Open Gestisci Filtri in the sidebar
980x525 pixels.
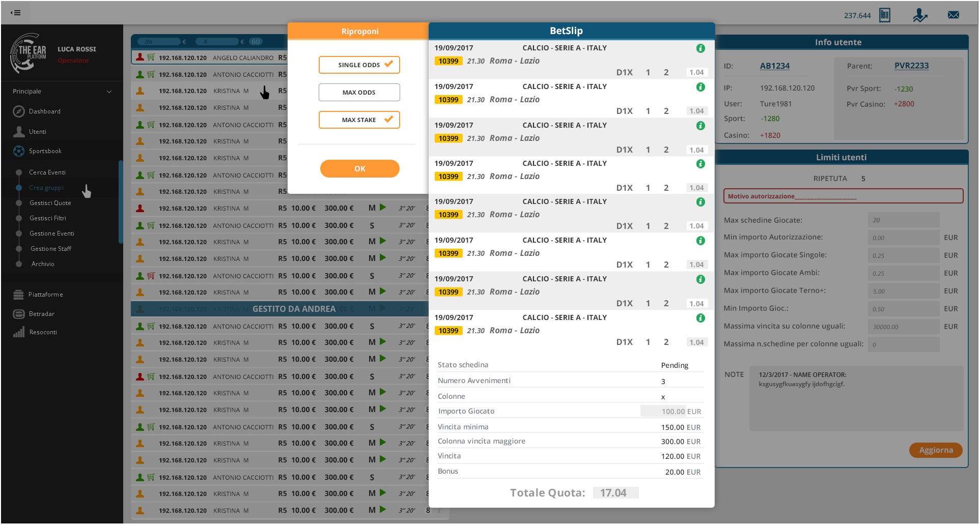(48, 218)
